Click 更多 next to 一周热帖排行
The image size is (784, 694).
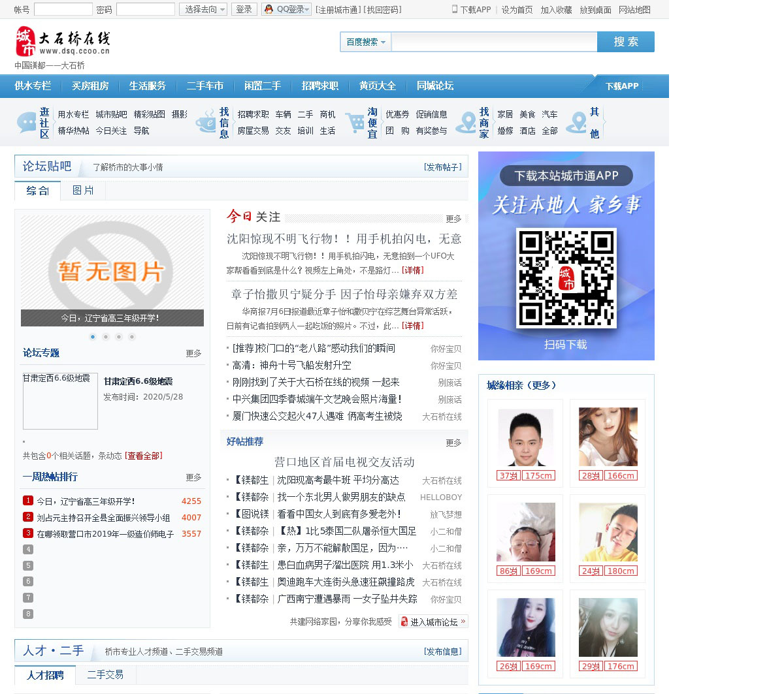[x=193, y=478]
